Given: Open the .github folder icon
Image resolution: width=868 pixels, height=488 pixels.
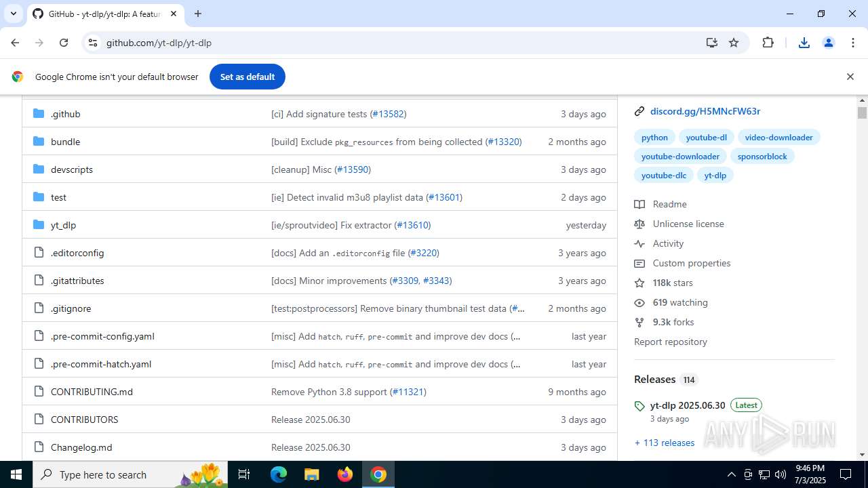Looking at the screenshot, I should click(39, 114).
